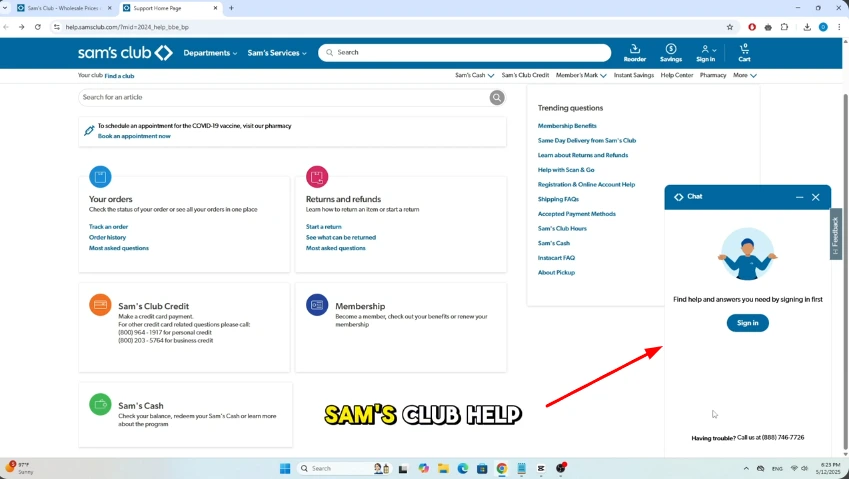Open a new browser tab
849x479 pixels.
(231, 8)
